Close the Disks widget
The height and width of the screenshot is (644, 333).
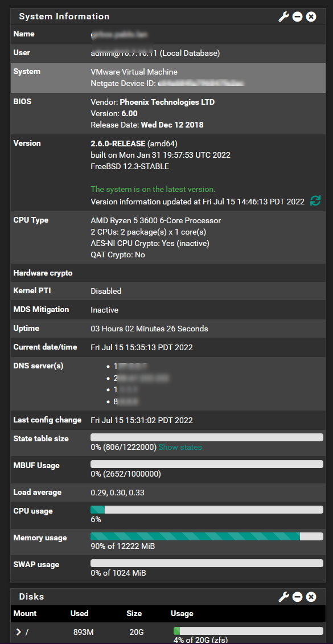[311, 597]
